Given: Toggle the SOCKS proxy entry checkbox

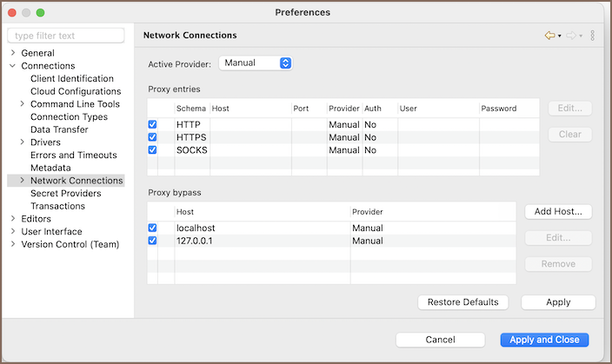Looking at the screenshot, I should click(x=153, y=150).
